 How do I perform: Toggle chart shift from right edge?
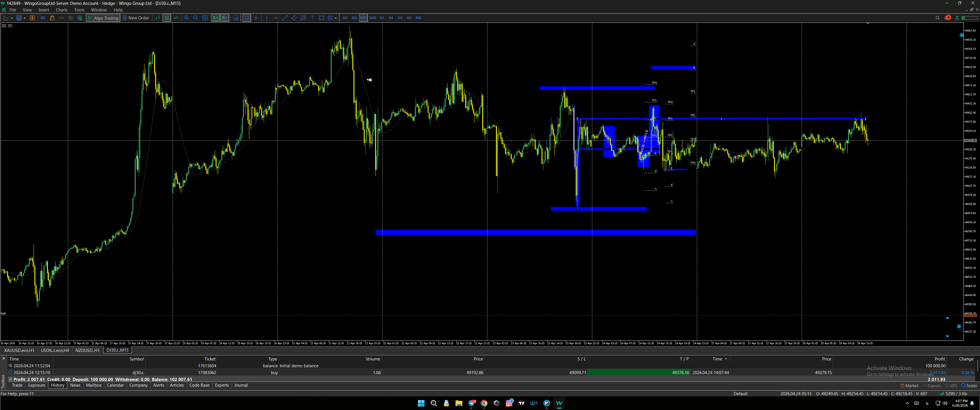[x=225, y=18]
